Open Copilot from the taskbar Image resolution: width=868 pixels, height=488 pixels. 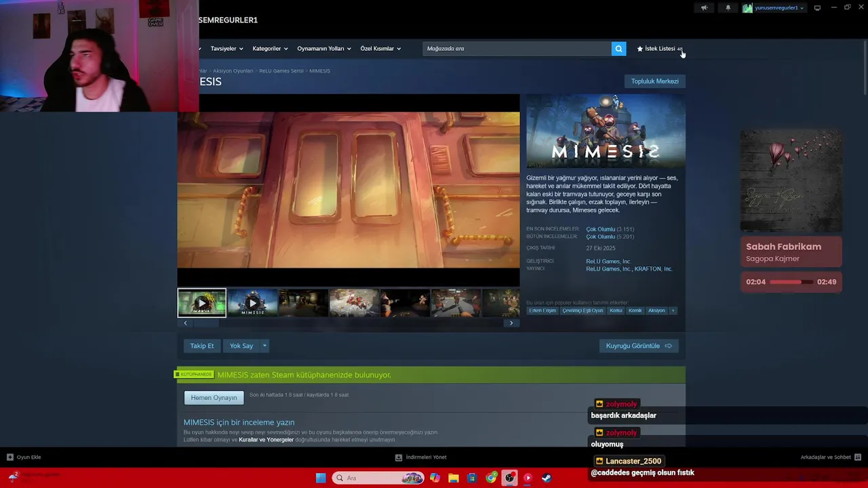(x=435, y=478)
